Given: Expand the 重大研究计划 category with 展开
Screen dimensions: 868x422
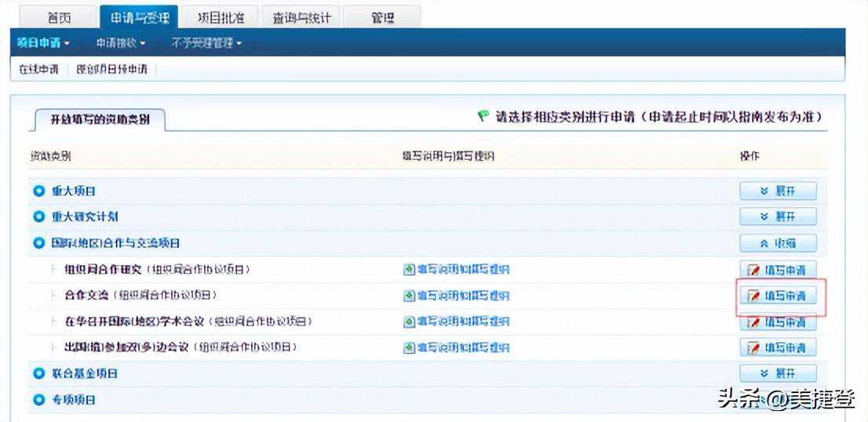Looking at the screenshot, I should coord(779,216).
